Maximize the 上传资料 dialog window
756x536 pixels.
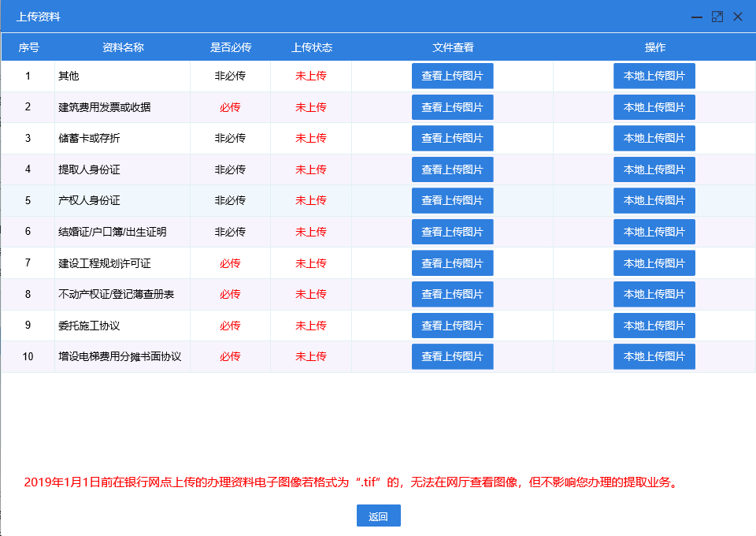[717, 17]
